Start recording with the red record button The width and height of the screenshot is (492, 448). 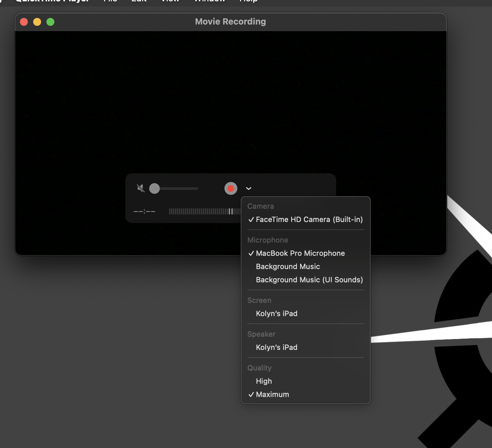231,189
